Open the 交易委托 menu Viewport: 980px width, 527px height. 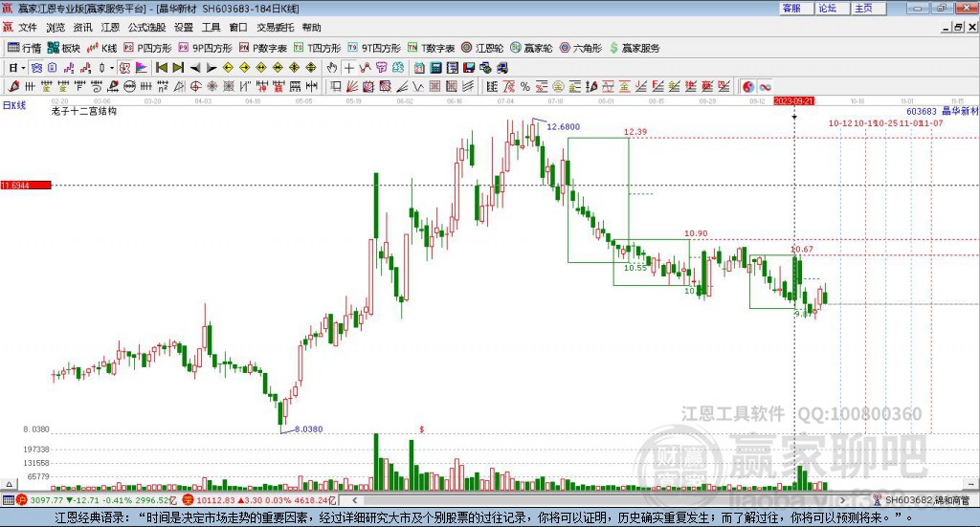coord(275,28)
